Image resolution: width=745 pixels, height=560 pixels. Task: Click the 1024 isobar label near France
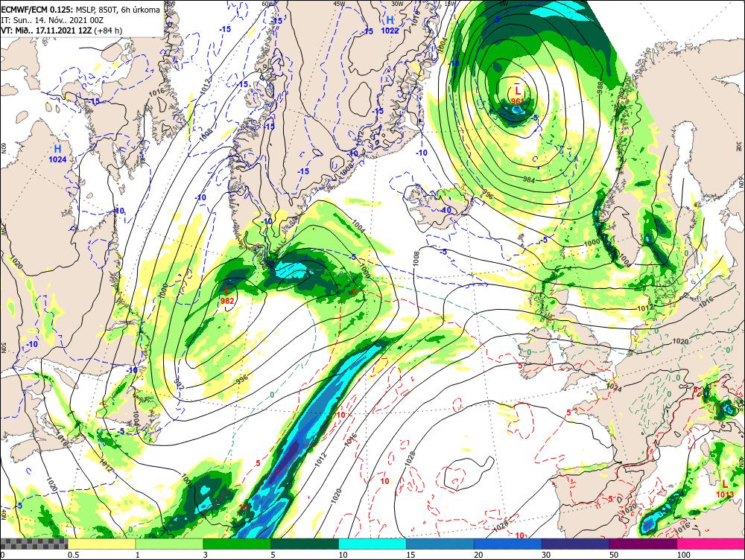pyautogui.click(x=613, y=388)
